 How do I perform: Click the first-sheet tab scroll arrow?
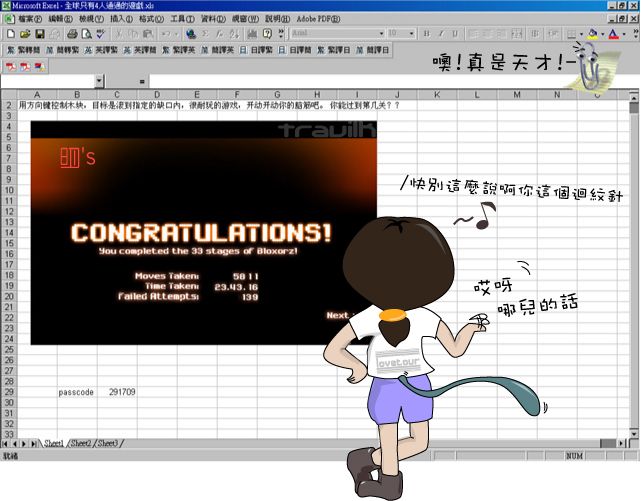click(x=5, y=444)
